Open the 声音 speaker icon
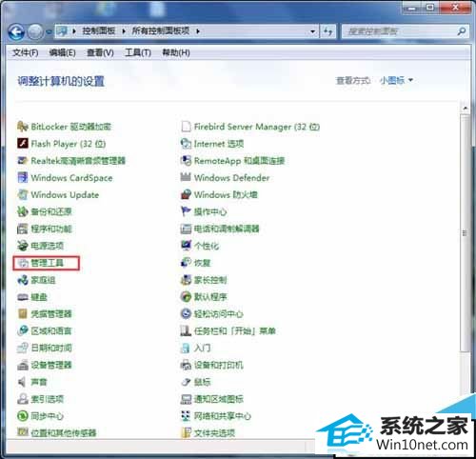476x459 pixels. tap(23, 382)
